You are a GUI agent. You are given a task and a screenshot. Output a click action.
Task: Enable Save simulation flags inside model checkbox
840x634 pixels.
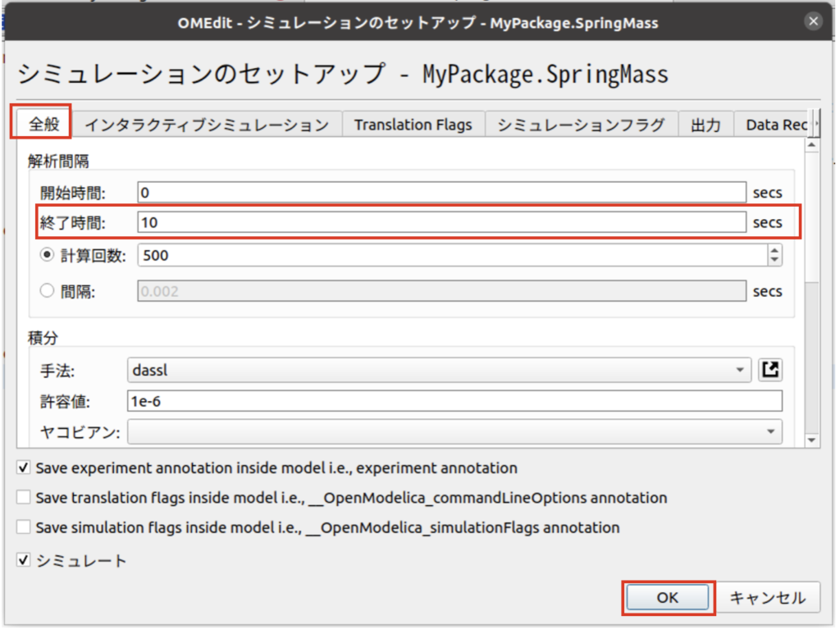click(23, 527)
